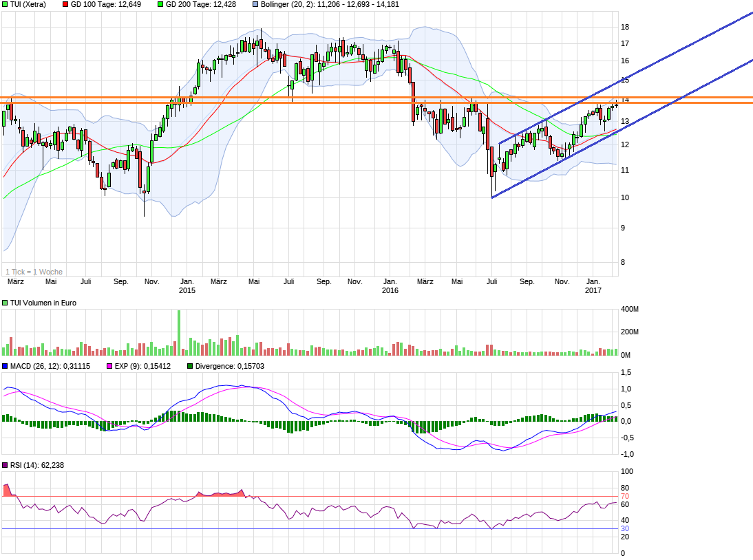Viewport: 753px width, 560px height.
Task: Select the 'GD 200 Tage: 12,428' legend text
Action: [x=201, y=4]
